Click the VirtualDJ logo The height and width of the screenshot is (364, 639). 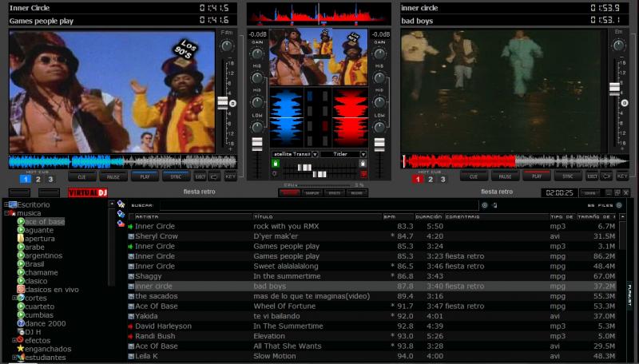pos(88,192)
